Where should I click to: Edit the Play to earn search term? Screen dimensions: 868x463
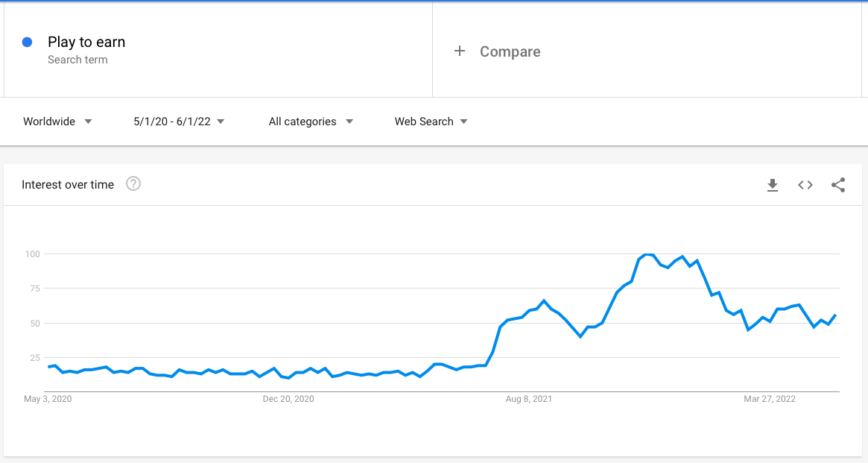(x=86, y=42)
